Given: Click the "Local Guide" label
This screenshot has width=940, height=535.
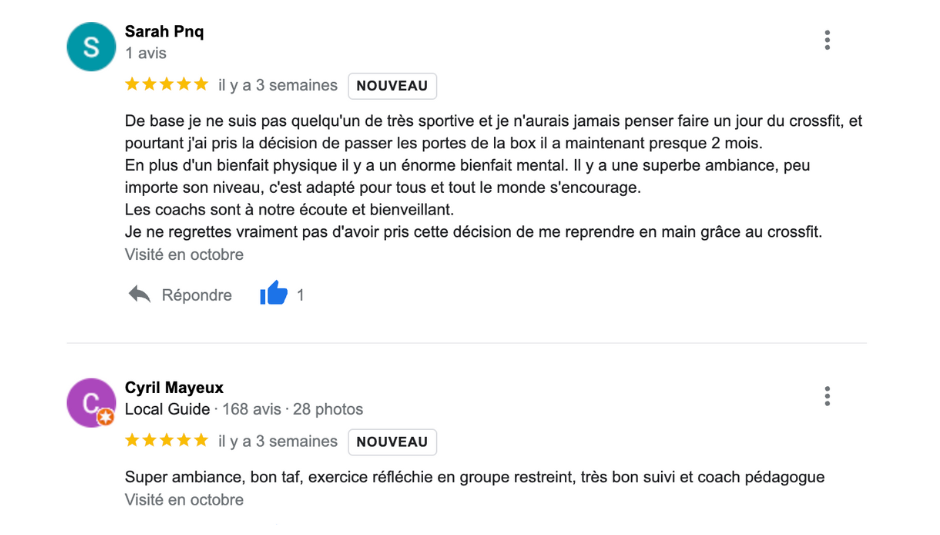Looking at the screenshot, I should (167, 410).
